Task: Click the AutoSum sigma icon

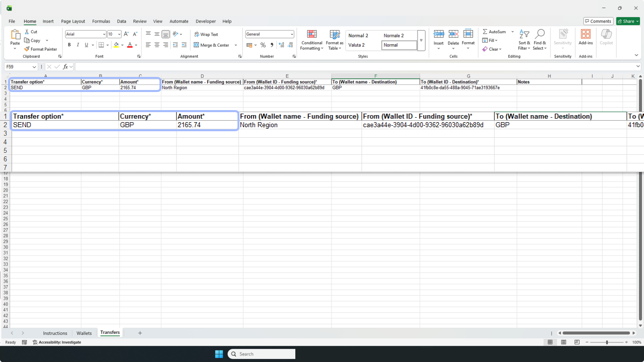Action: tap(485, 32)
